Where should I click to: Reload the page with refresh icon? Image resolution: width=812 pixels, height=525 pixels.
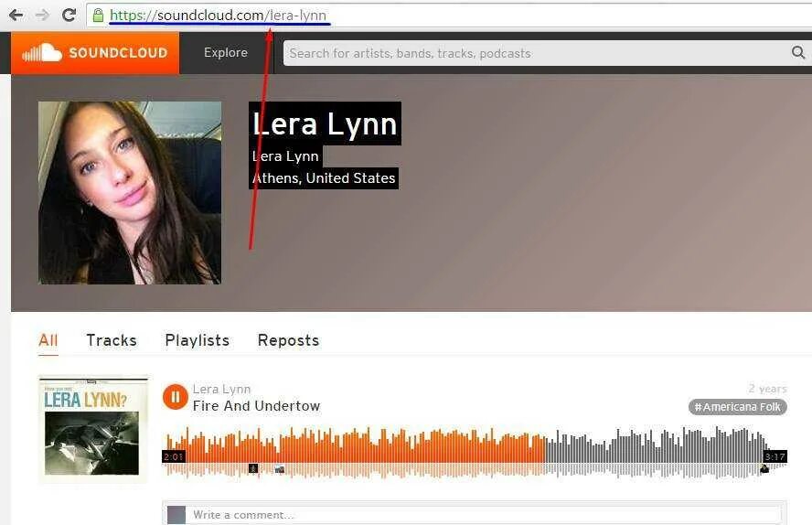tap(69, 15)
